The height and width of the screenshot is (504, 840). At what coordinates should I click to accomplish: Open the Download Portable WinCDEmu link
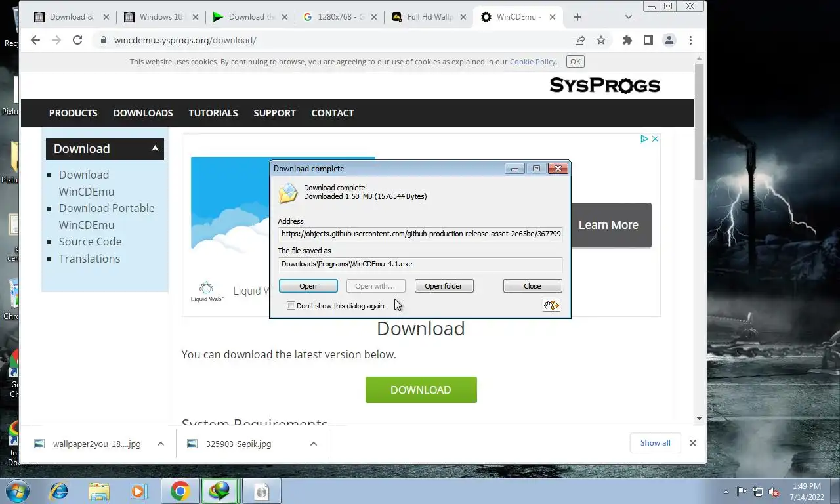[x=106, y=217]
